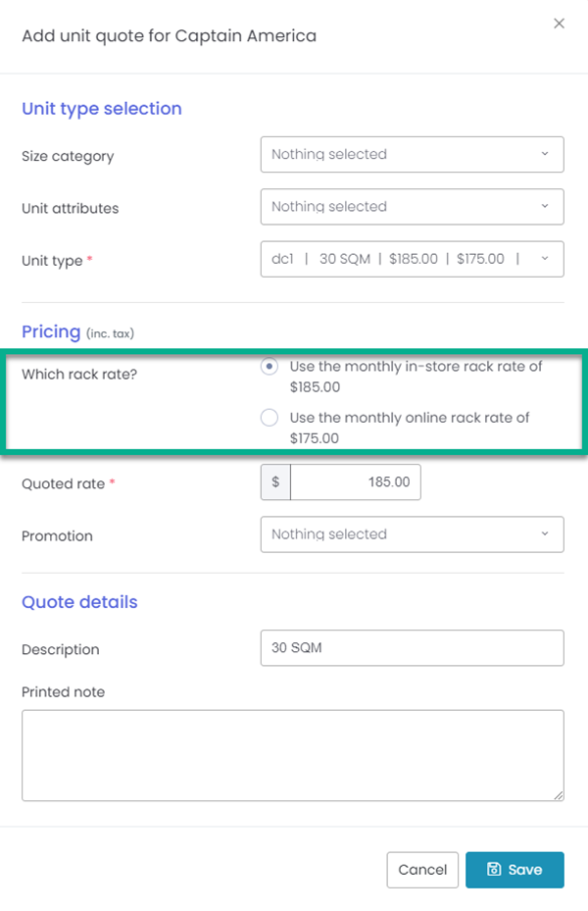Screen dimensions: 588x911
Task: Click the dollar sign prefix of Quoted rate
Action: click(x=275, y=482)
